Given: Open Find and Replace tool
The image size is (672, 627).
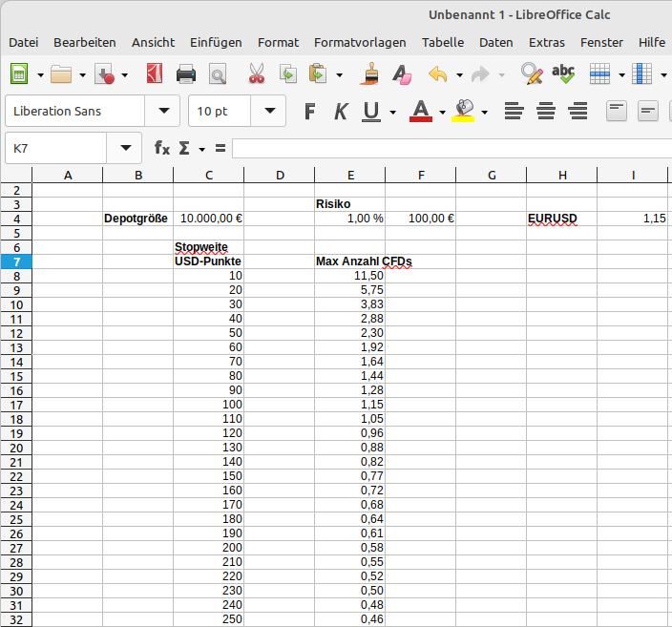Looking at the screenshot, I should click(531, 73).
